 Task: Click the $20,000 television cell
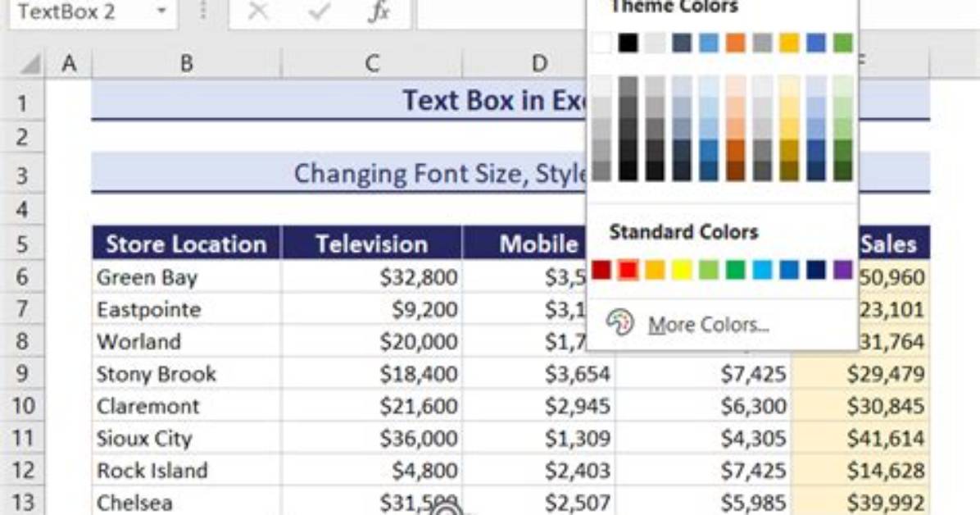(372, 342)
